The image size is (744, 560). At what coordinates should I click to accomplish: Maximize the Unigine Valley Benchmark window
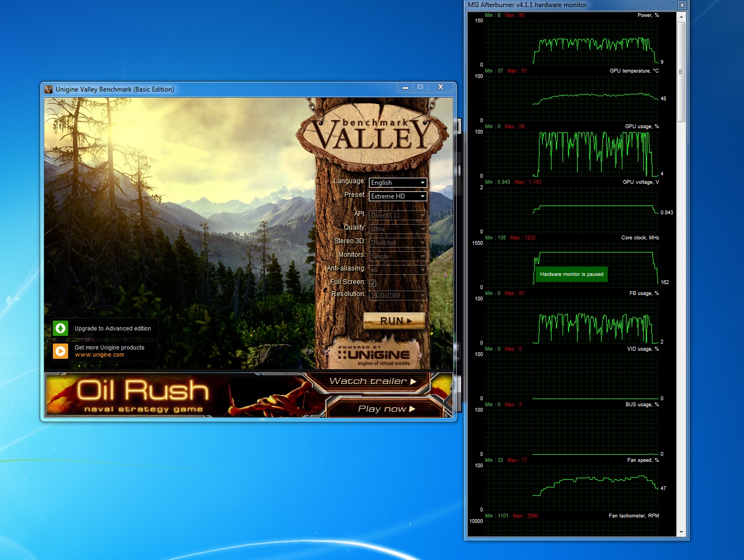click(x=420, y=87)
